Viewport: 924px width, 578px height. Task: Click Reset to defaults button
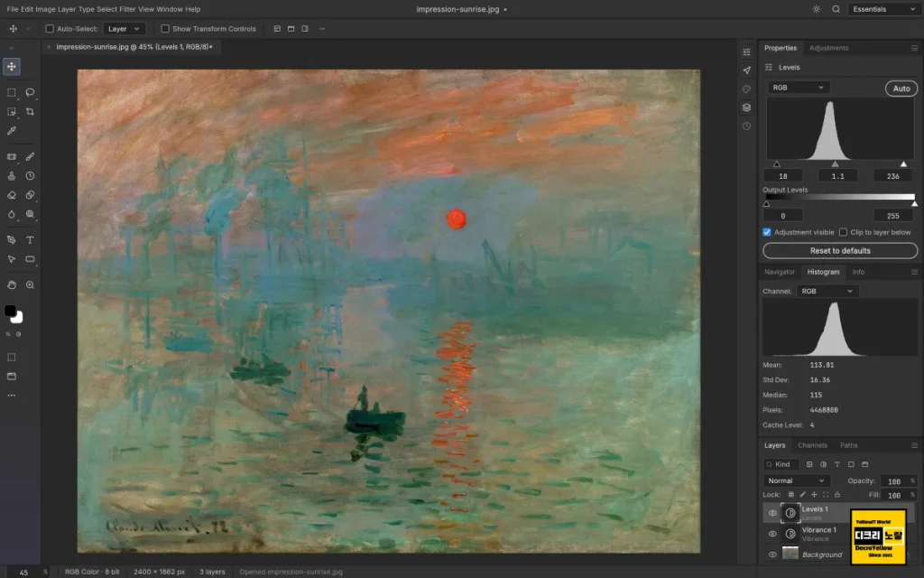[x=840, y=251]
